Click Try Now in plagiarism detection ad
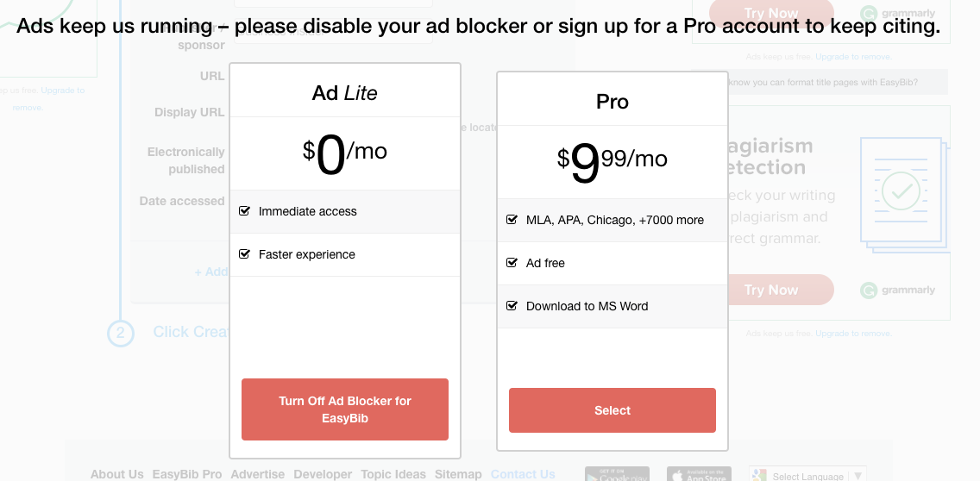This screenshot has width=980, height=481. point(771,290)
